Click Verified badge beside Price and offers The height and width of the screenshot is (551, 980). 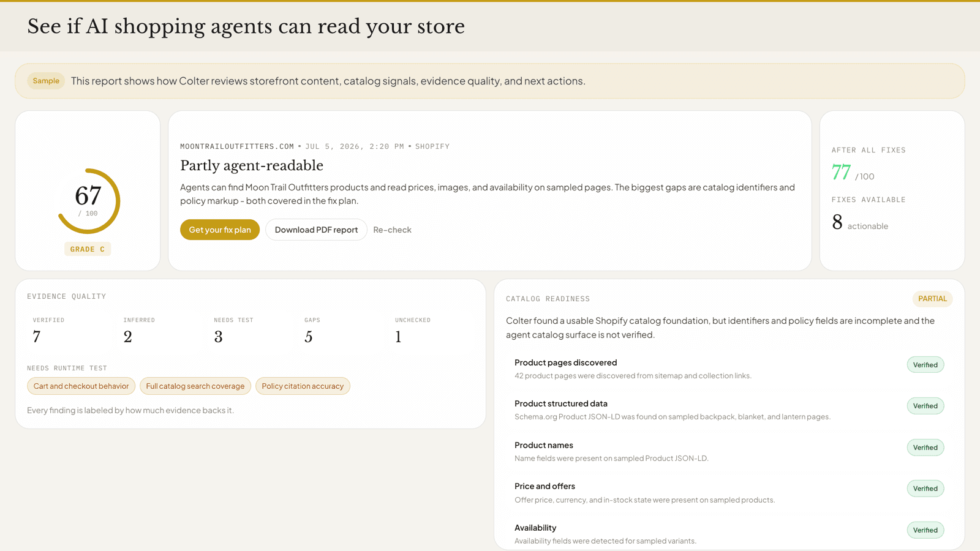[925, 489]
